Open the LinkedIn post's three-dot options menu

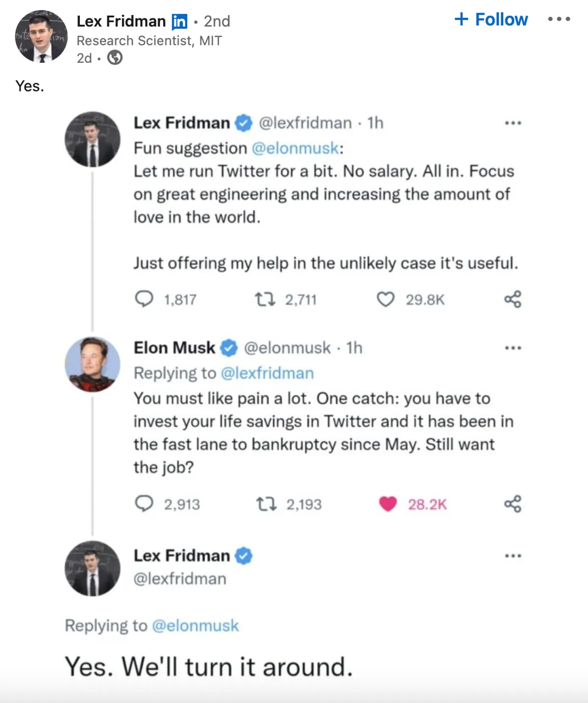point(559,20)
